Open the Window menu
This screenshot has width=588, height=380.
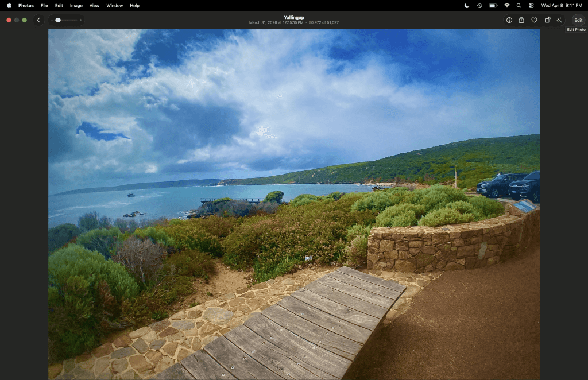(114, 5)
